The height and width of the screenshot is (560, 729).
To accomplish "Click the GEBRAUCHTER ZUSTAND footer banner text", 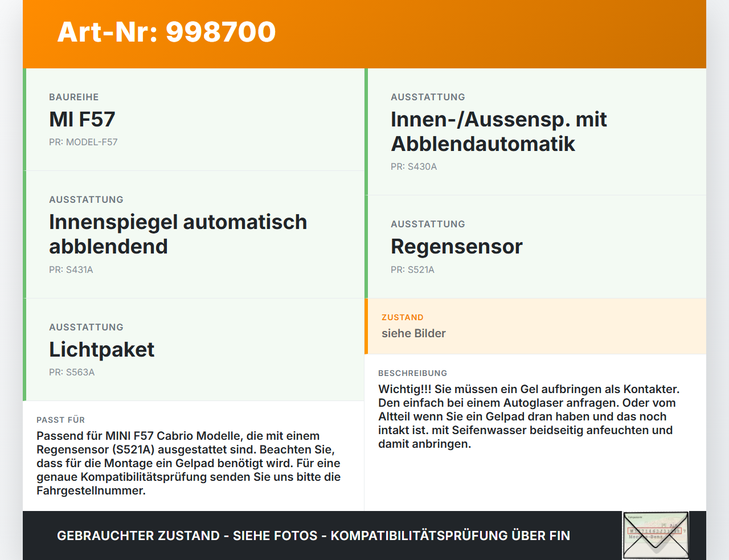I will tap(313, 536).
